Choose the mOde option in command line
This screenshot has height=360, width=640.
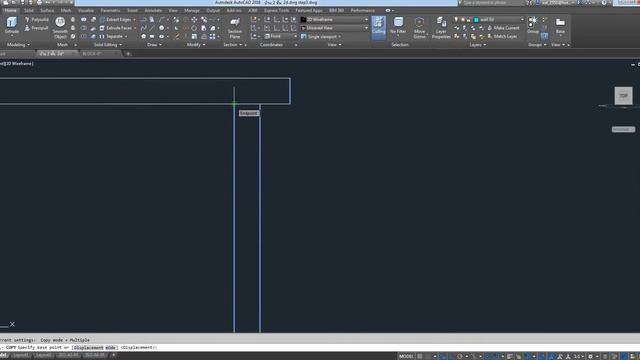(111, 348)
